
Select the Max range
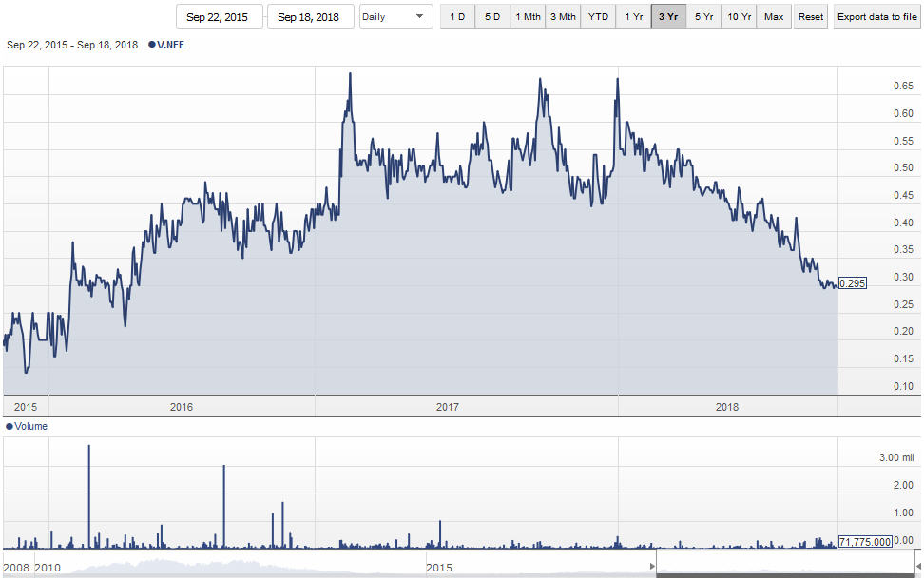(x=774, y=16)
